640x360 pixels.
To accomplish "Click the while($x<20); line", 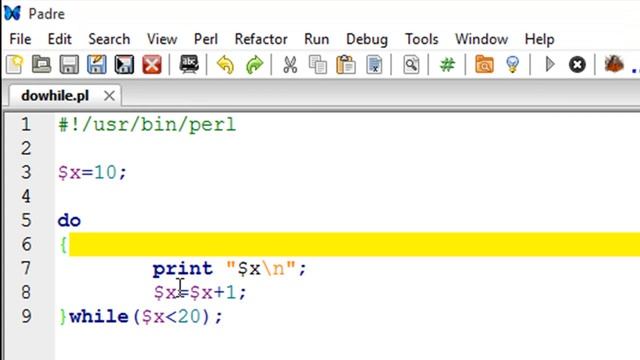I will click(146, 317).
